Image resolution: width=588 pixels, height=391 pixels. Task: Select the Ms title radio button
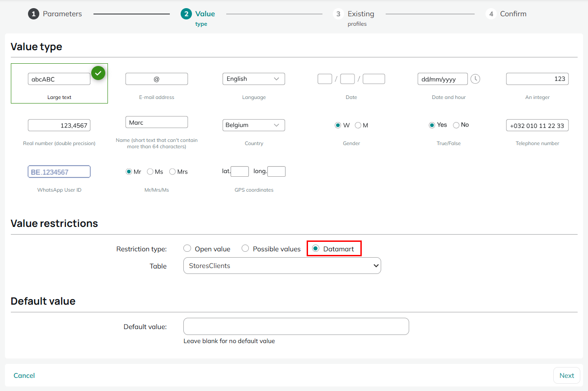tap(150, 172)
